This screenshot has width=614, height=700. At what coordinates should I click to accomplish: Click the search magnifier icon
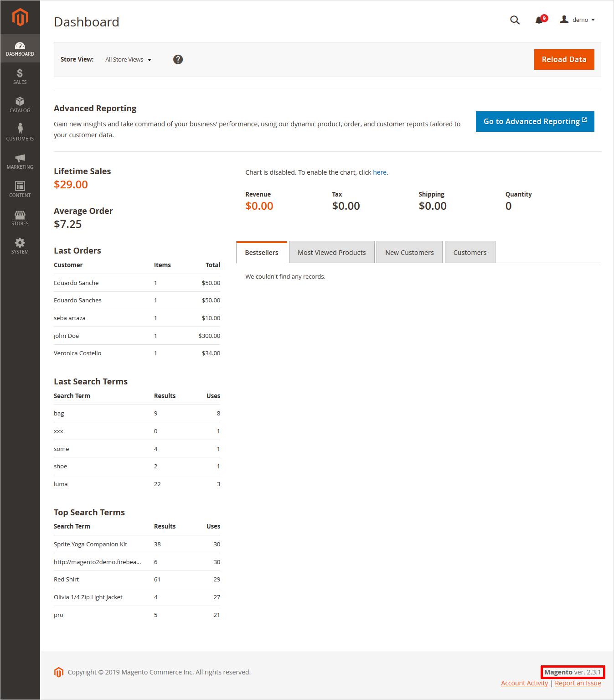click(x=515, y=20)
